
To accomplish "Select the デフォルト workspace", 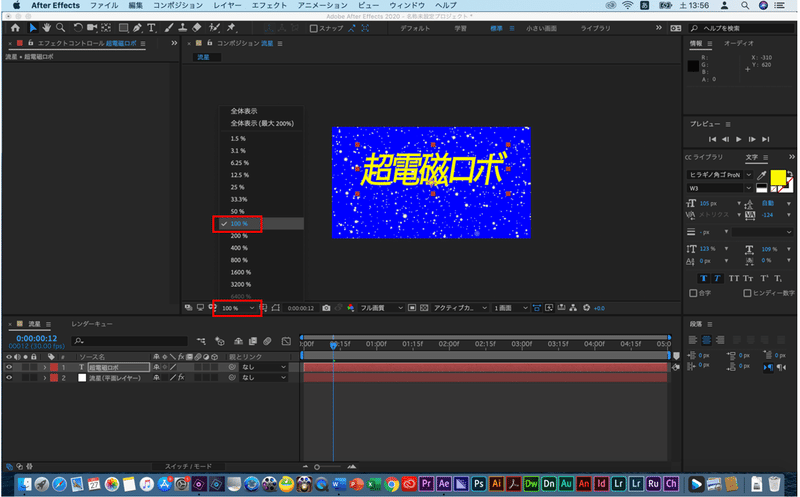I will (415, 29).
